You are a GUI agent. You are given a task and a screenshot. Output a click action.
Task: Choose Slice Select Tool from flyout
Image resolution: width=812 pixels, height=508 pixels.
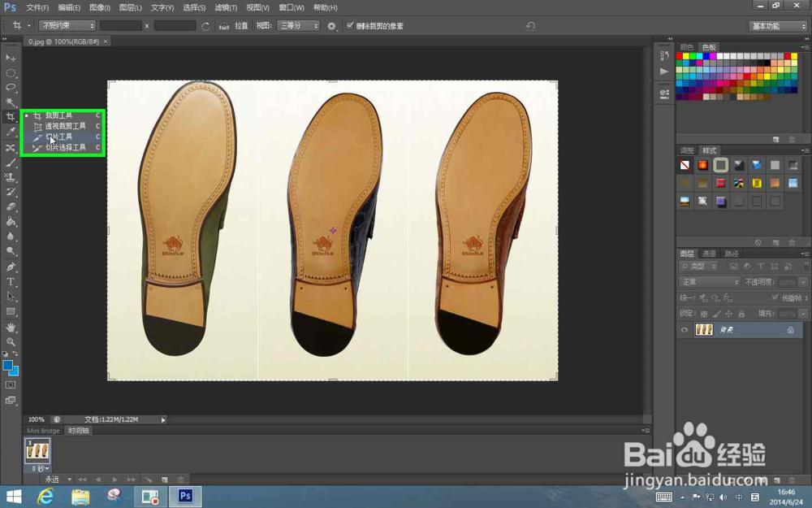click(x=63, y=148)
